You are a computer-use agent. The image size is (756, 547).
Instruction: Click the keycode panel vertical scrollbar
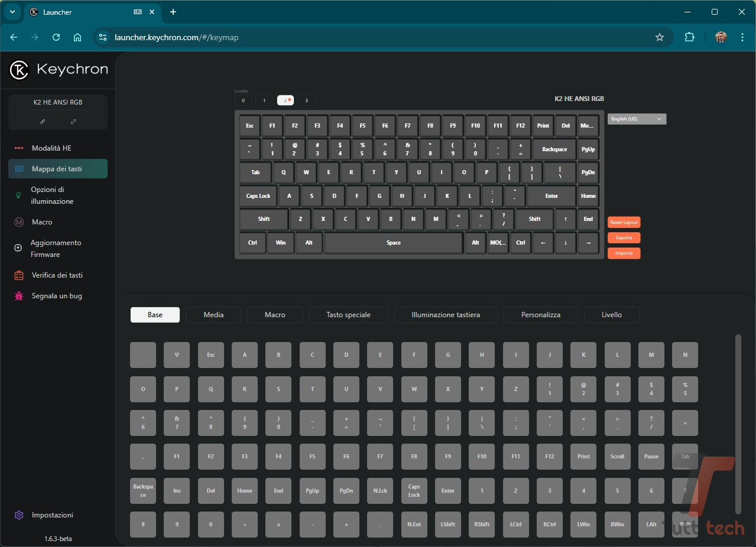(738, 424)
